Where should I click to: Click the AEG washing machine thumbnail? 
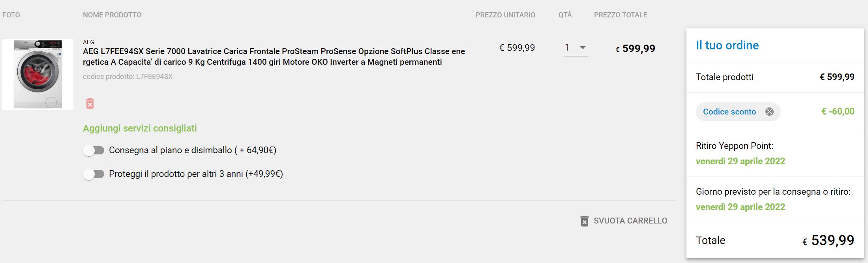(38, 74)
